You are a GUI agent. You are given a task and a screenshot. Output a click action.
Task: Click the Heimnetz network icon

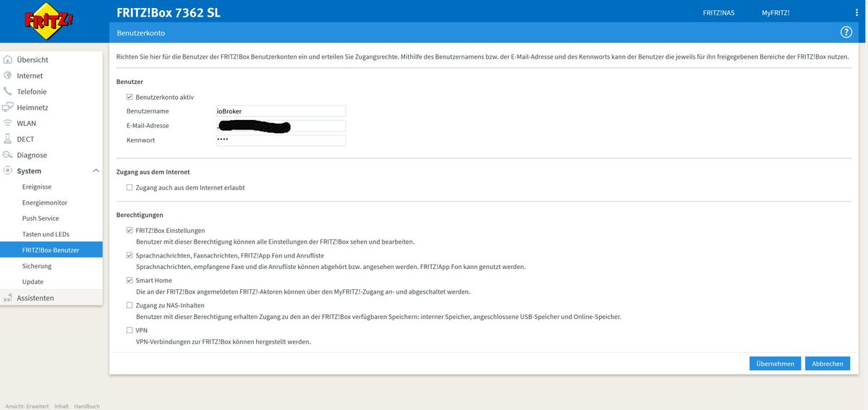[8, 108]
